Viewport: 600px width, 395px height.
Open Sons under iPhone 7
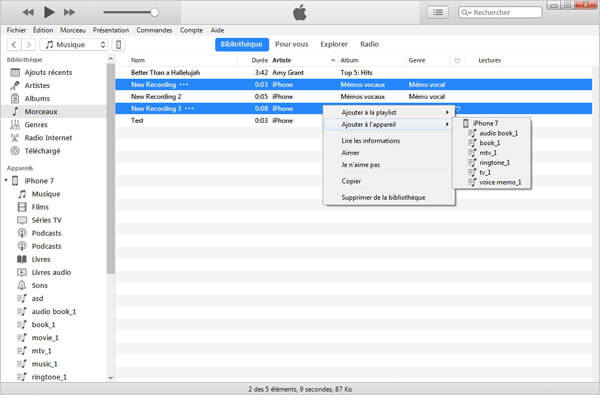39,285
